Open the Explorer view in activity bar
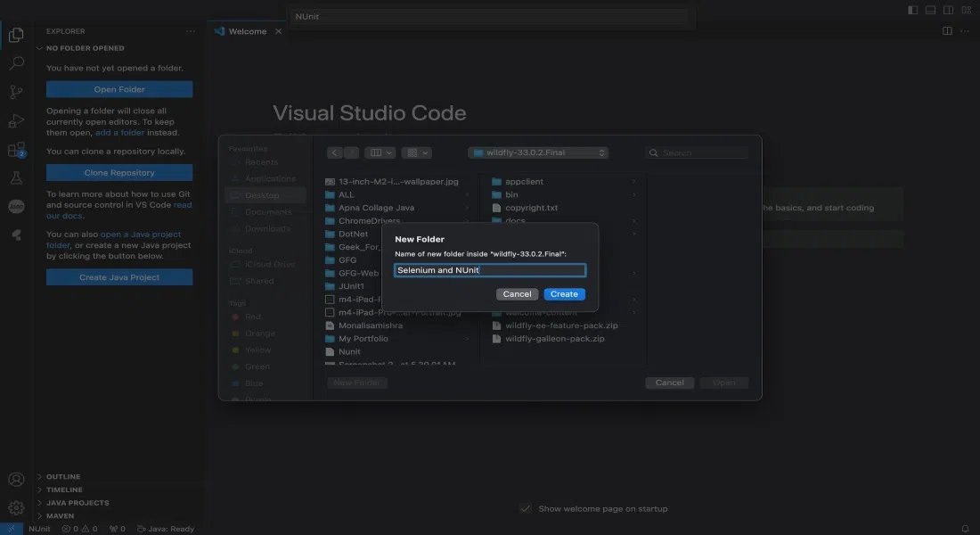Screen dimensions: 980x535 (16, 35)
